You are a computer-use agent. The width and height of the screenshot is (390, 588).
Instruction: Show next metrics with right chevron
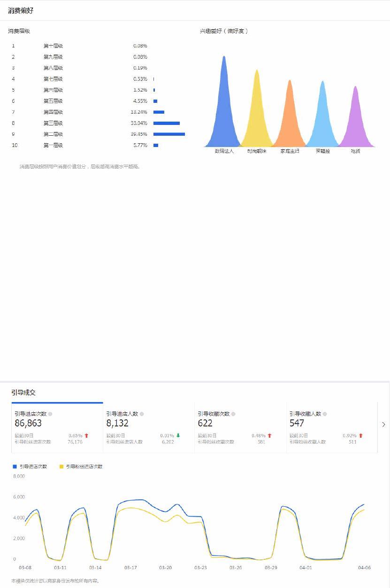(x=383, y=425)
